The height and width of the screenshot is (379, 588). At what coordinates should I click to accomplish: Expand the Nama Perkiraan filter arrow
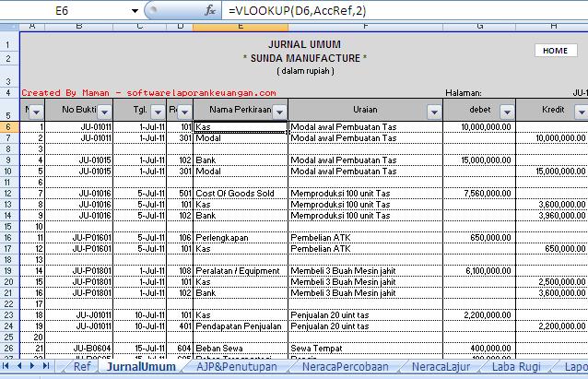tap(278, 112)
